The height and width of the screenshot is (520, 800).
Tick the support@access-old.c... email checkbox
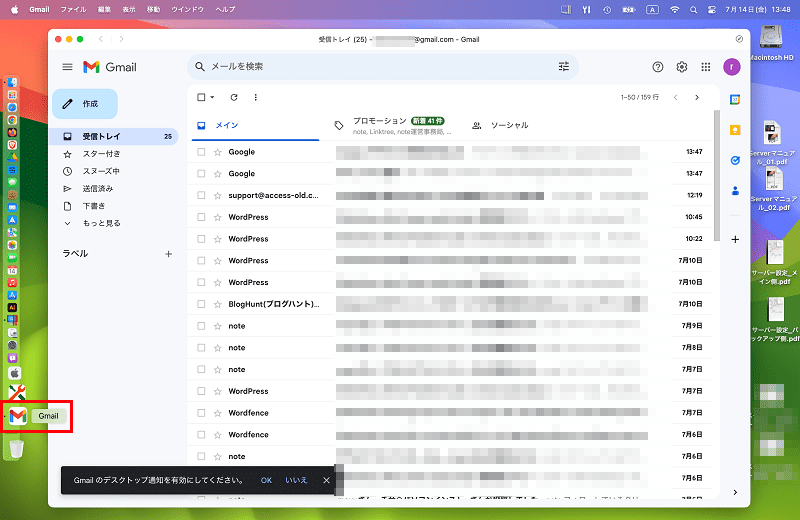201,195
